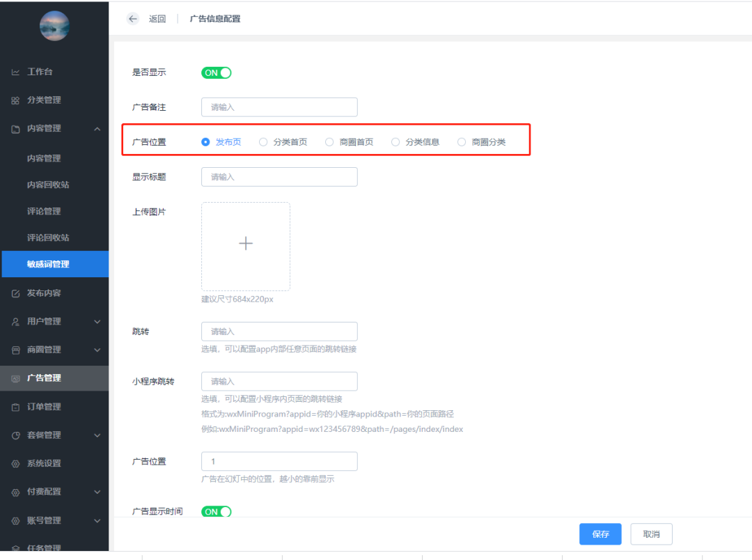This screenshot has height=560, width=752.
Task: Toggle the 广告显示时间 switch
Action: [x=216, y=511]
